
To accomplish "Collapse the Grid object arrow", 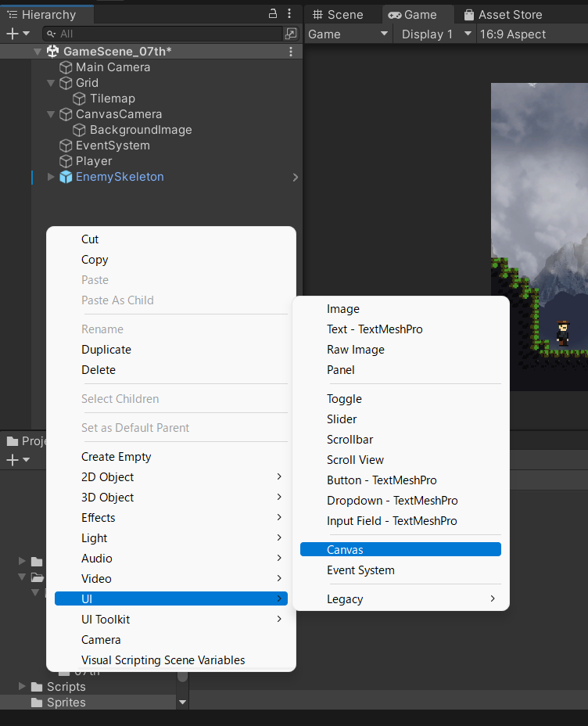I will [51, 83].
